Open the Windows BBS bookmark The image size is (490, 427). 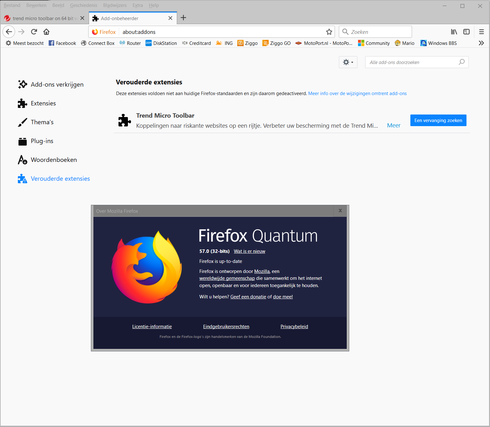[x=439, y=43]
